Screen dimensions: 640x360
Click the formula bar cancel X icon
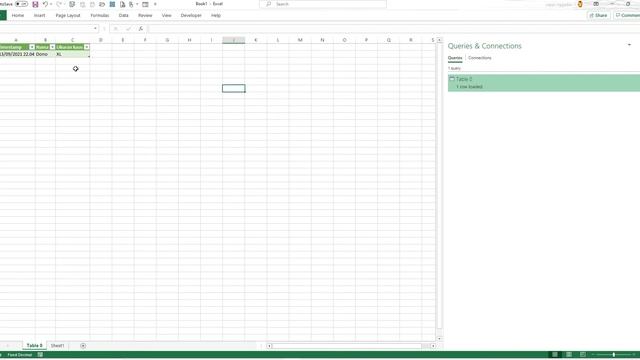[x=116, y=29]
